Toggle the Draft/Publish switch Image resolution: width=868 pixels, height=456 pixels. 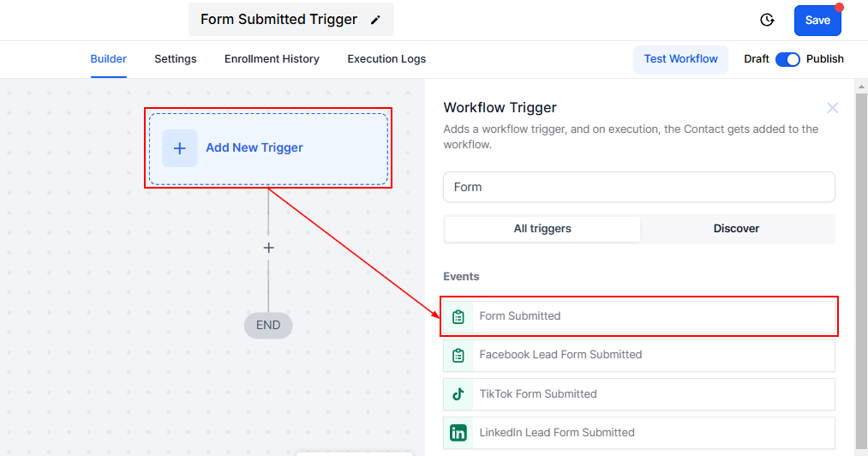tap(787, 59)
